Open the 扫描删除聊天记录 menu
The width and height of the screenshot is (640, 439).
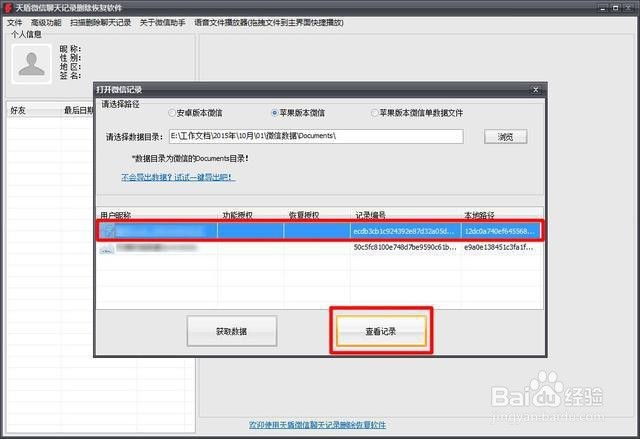pos(100,22)
